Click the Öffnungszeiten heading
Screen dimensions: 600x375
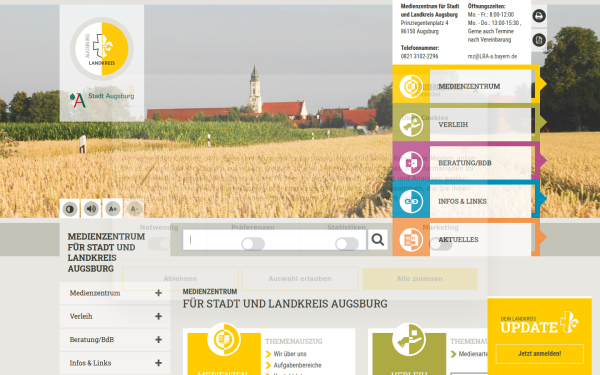click(486, 6)
